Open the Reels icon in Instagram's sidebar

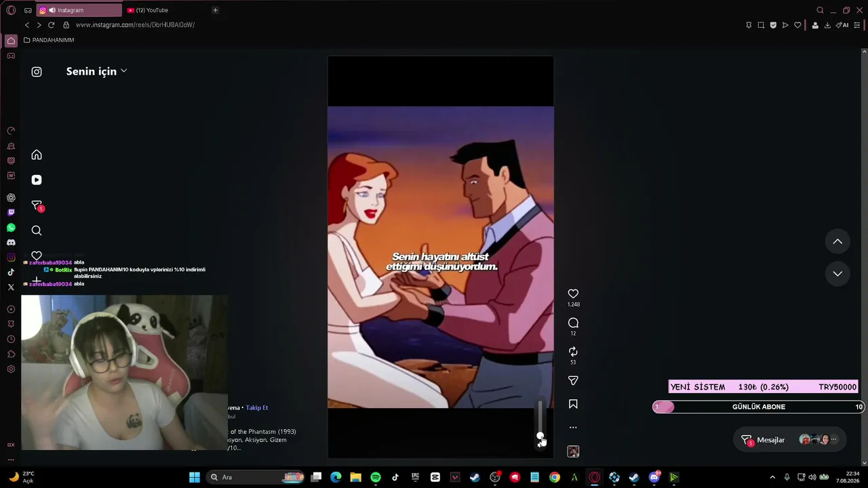click(37, 180)
